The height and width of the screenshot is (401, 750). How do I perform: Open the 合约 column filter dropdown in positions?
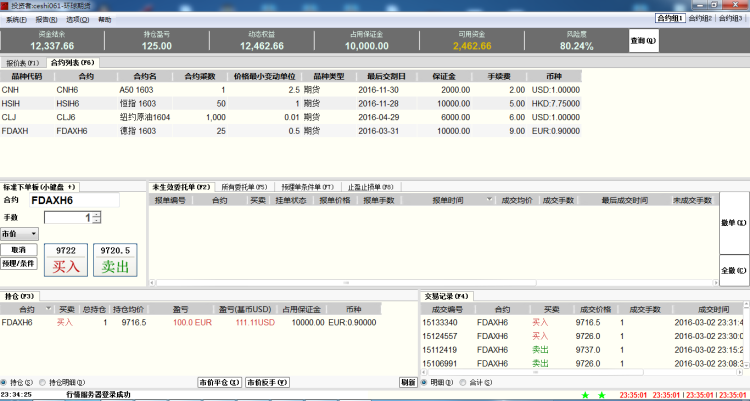48,310
